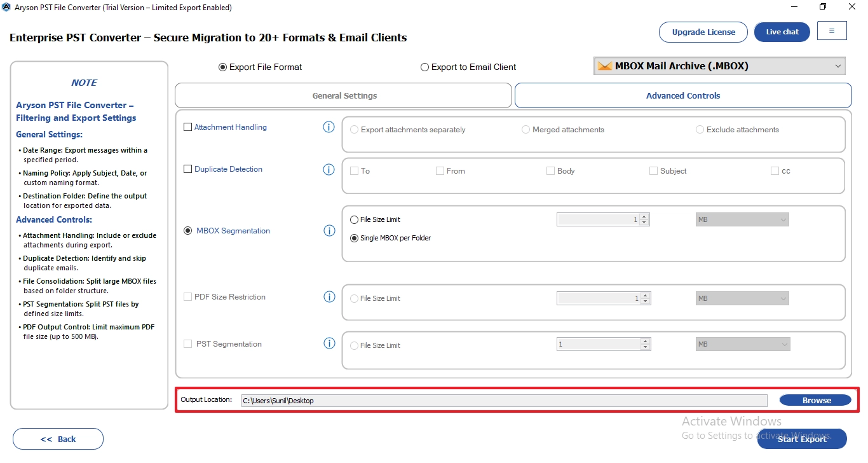The height and width of the screenshot is (463, 868).
Task: Enable the Duplicate Detection checkbox
Action: pos(187,169)
